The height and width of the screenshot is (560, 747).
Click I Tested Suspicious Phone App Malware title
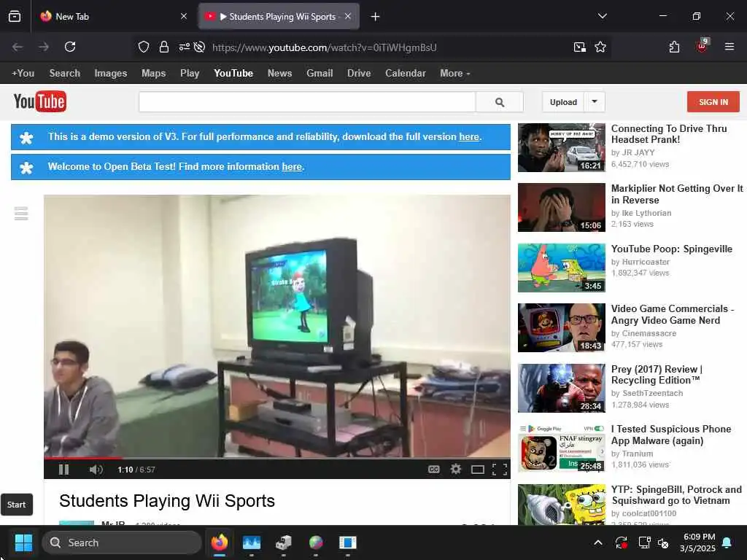click(671, 435)
